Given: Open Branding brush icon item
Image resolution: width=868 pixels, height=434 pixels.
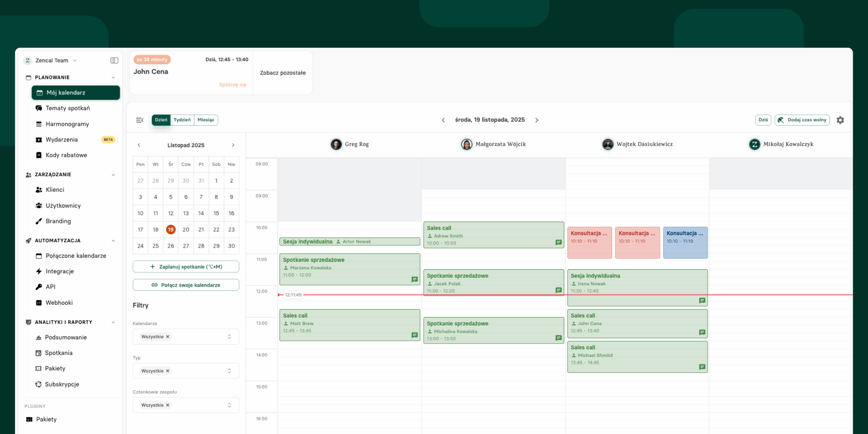Looking at the screenshot, I should point(39,221).
